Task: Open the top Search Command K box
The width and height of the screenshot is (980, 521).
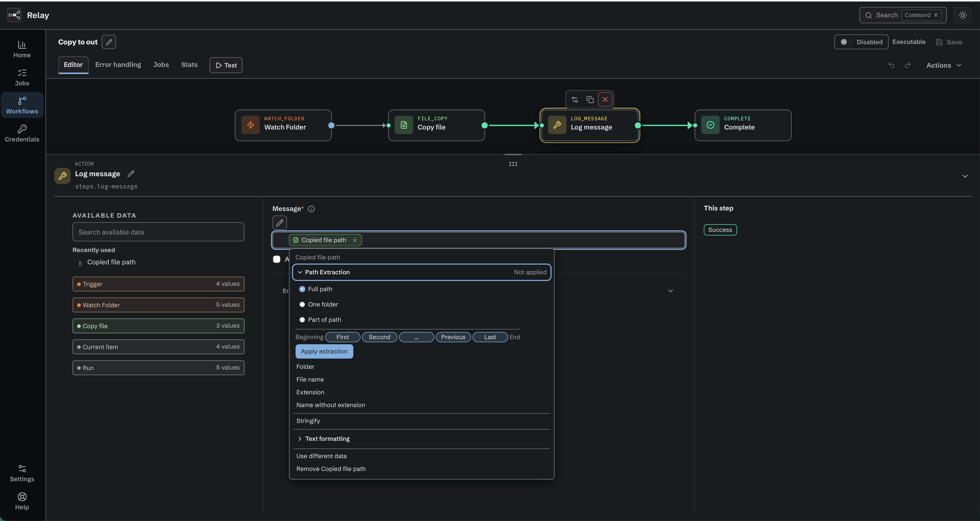Action: coord(903,15)
